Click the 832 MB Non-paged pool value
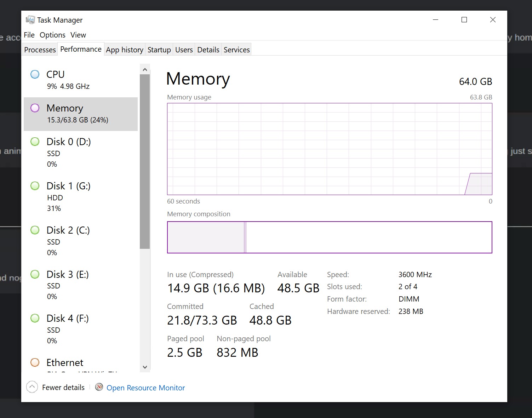Viewport: 532px width, 418px height. click(238, 353)
